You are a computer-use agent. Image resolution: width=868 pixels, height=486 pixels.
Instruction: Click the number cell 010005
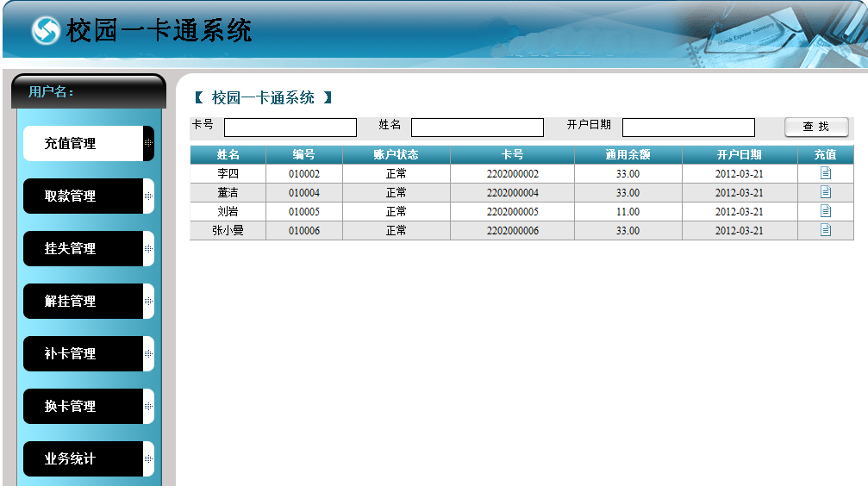click(x=304, y=211)
